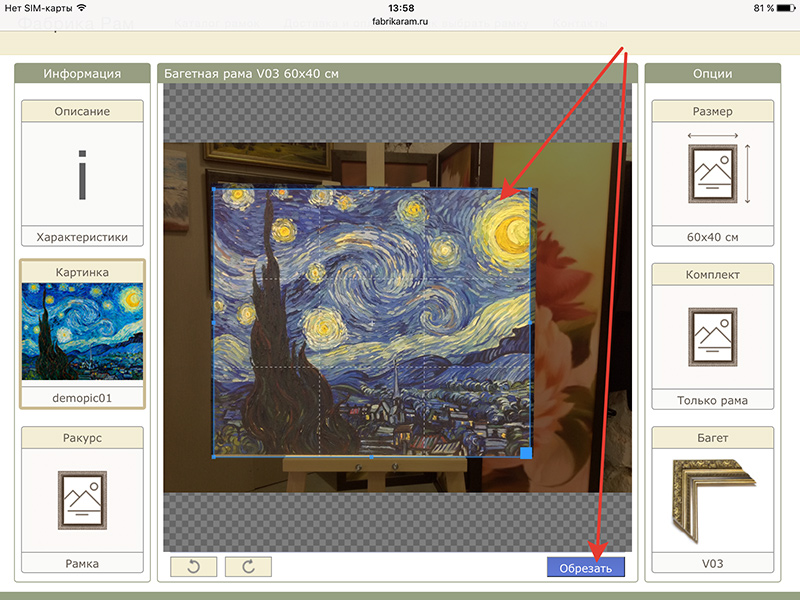Click the bottom-left corner crop handle
The height and width of the screenshot is (600, 800).
[213, 457]
